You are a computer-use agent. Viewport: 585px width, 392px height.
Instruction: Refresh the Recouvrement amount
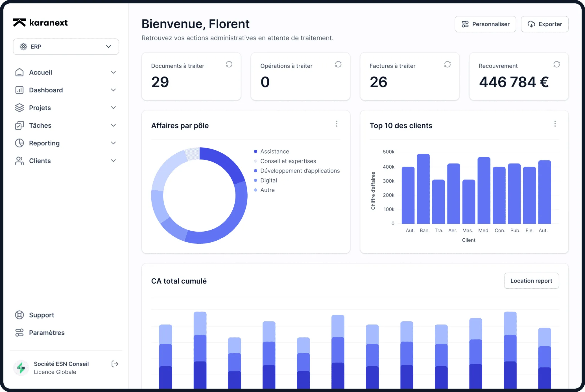click(x=556, y=64)
